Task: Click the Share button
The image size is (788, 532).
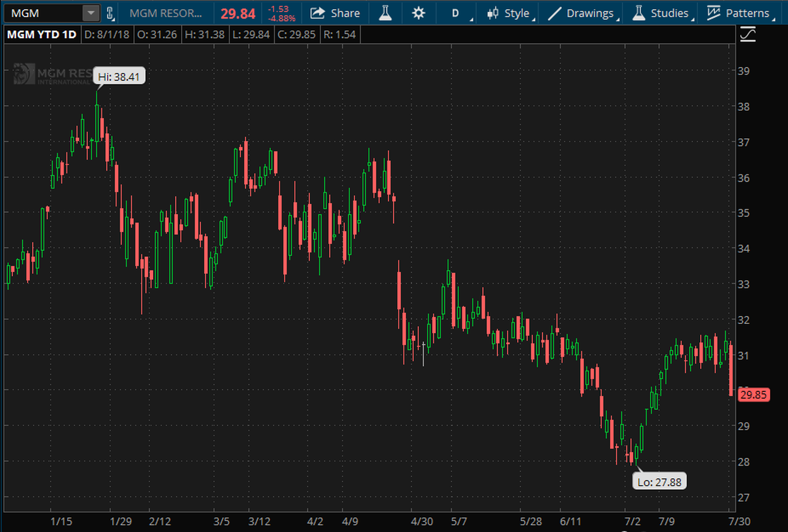Action: (335, 13)
